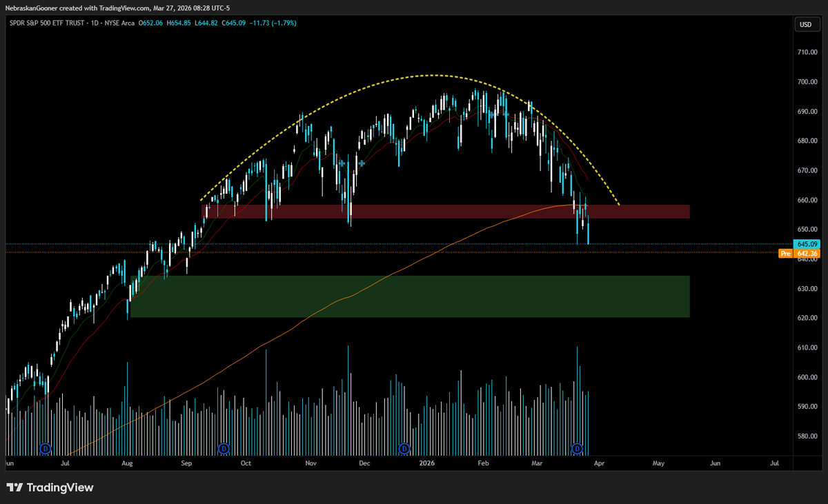Click the Oct label on time axis
Image resolution: width=828 pixels, height=504 pixels.
pyautogui.click(x=246, y=465)
